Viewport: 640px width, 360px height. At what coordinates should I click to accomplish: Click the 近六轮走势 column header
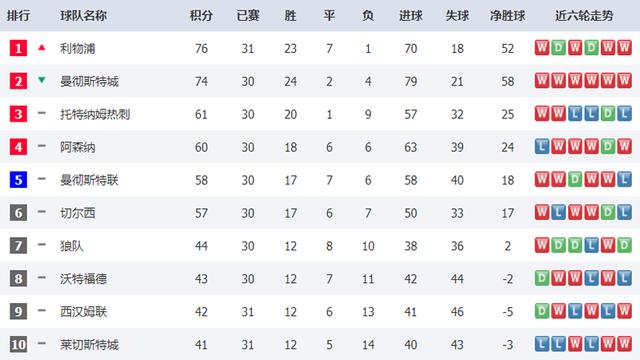584,16
